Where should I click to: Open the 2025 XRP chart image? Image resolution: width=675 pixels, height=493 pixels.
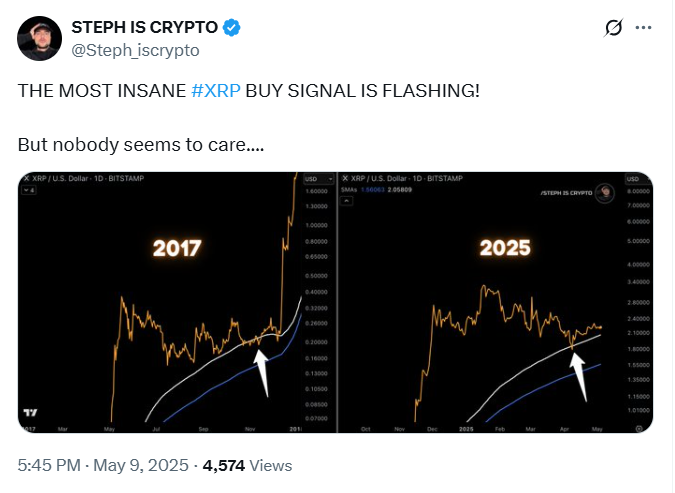click(x=495, y=302)
